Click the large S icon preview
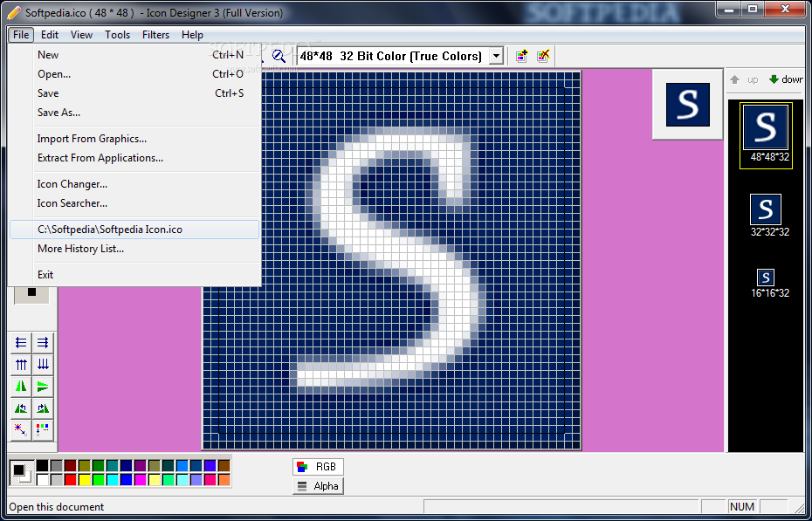Viewport: 812px width, 521px height. point(688,105)
